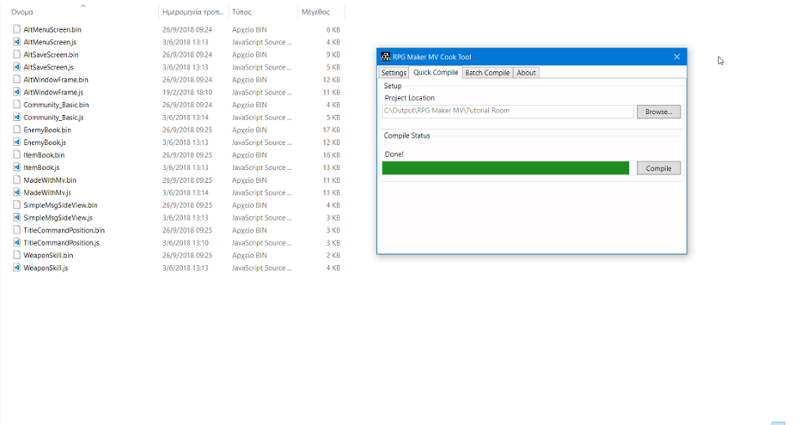The image size is (800, 425).
Task: Click the ItemBook.js file icon
Action: tap(17, 167)
